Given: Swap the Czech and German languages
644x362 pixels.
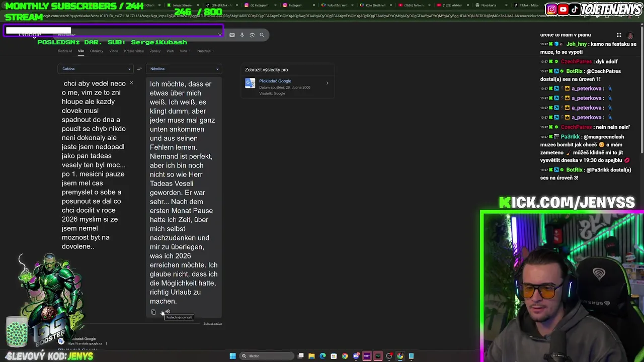Looking at the screenshot, I should click(139, 69).
